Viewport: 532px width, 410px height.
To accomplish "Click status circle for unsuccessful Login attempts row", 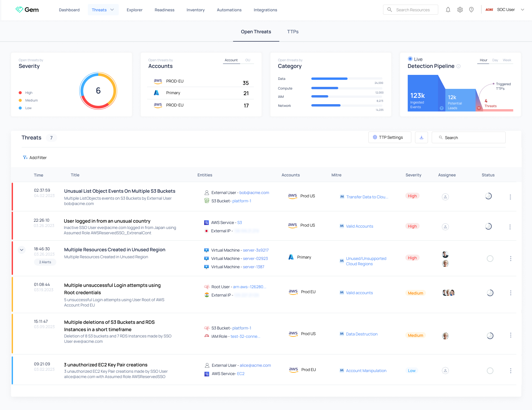I will tap(490, 293).
